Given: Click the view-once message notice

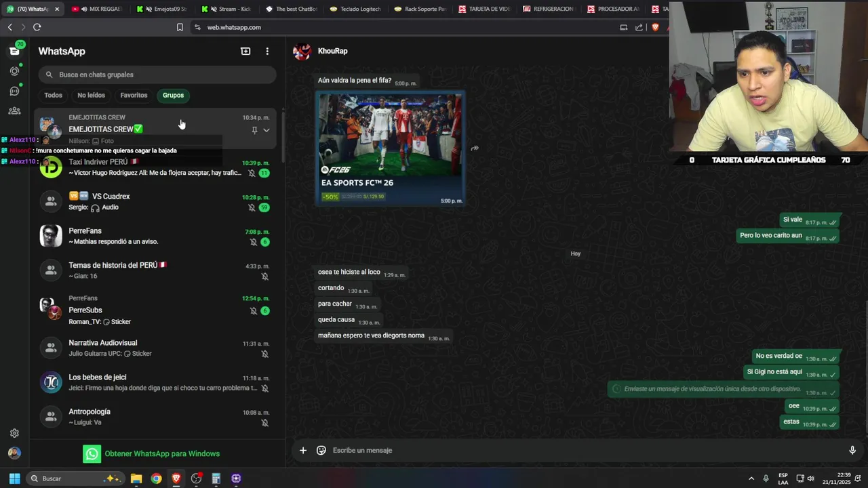Looking at the screenshot, I should [x=723, y=389].
